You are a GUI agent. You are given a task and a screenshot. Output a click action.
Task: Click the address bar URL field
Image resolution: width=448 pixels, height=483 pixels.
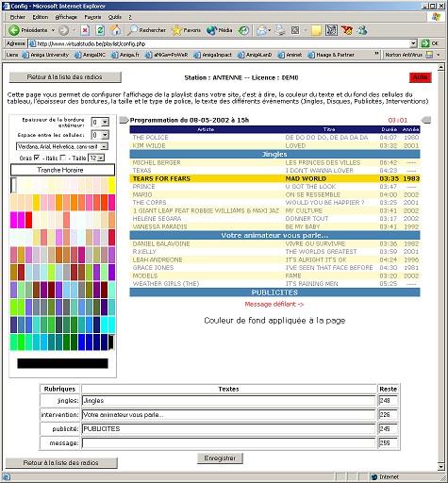pyautogui.click(x=219, y=43)
